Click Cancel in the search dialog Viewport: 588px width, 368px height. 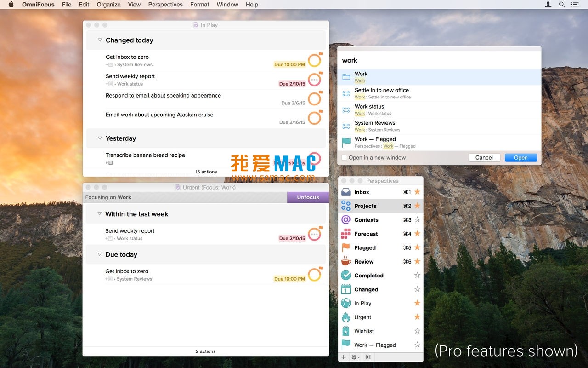(x=484, y=158)
